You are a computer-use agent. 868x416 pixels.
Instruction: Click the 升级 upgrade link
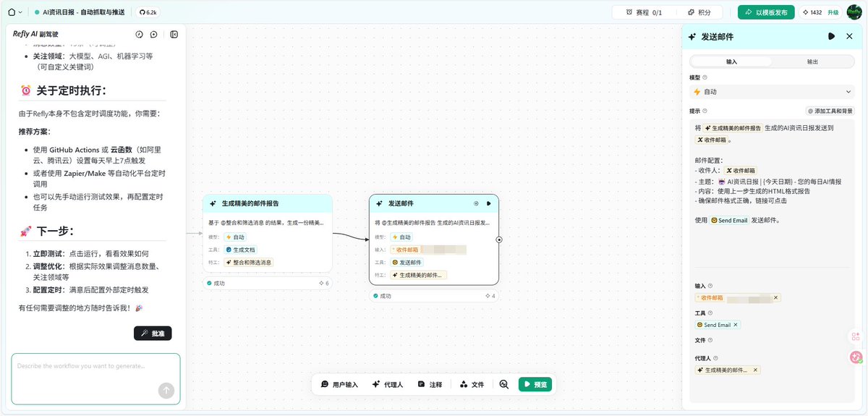833,12
